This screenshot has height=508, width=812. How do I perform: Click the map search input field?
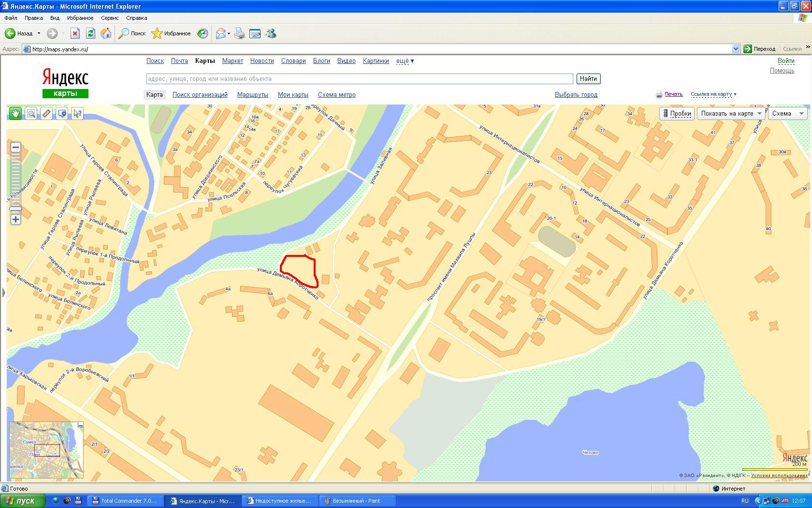click(359, 79)
